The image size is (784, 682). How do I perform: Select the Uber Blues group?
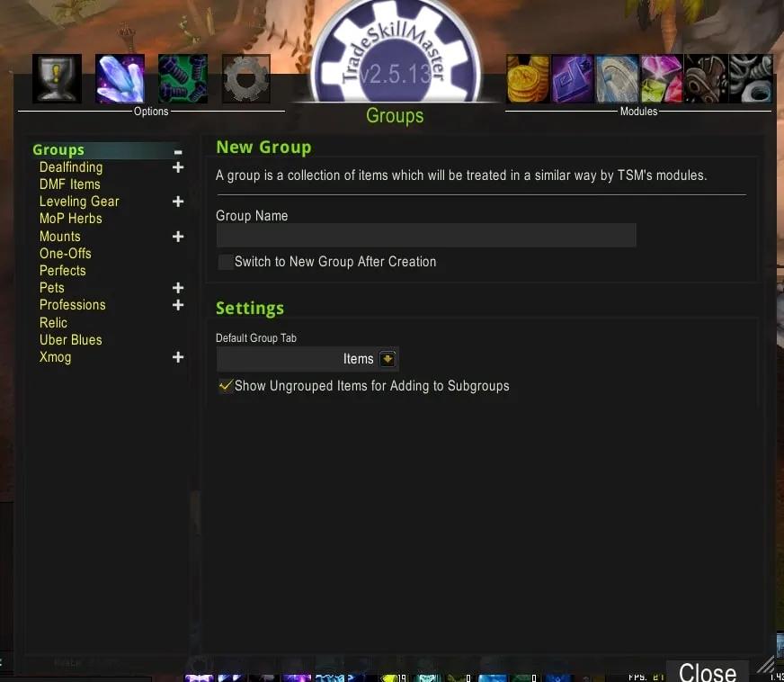(71, 339)
